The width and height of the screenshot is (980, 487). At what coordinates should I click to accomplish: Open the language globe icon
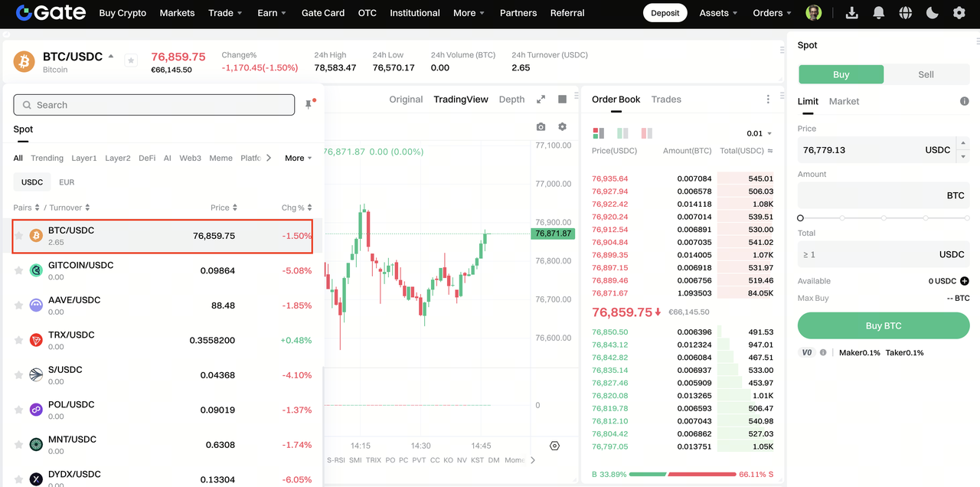[906, 13]
